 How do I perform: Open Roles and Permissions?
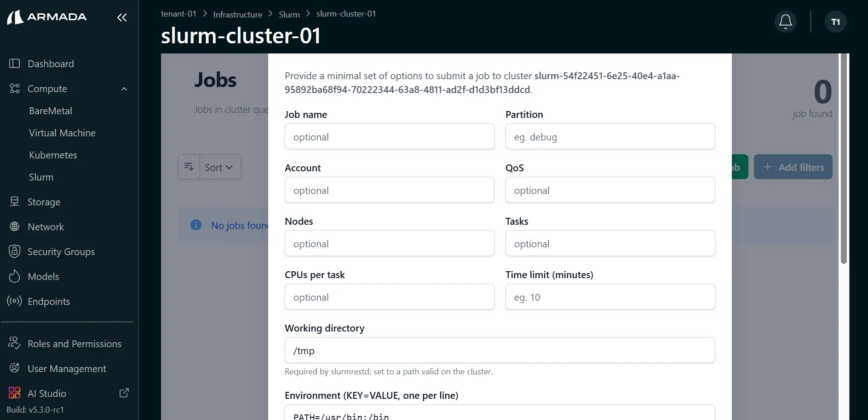pos(75,344)
